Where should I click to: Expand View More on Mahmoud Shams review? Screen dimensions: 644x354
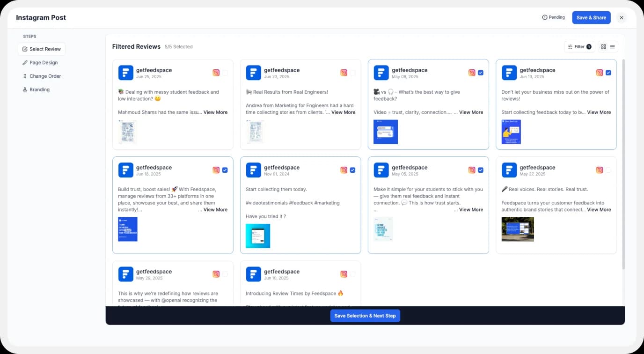tap(215, 112)
